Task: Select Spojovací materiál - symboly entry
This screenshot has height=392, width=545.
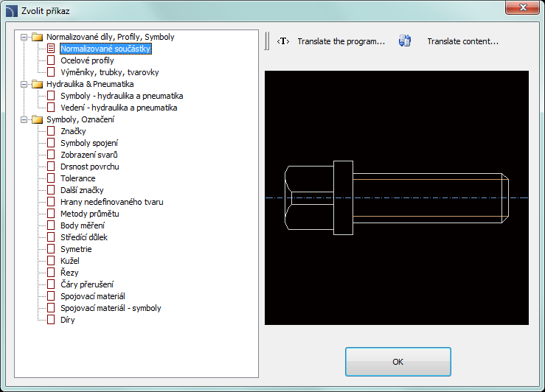Action: (x=111, y=308)
